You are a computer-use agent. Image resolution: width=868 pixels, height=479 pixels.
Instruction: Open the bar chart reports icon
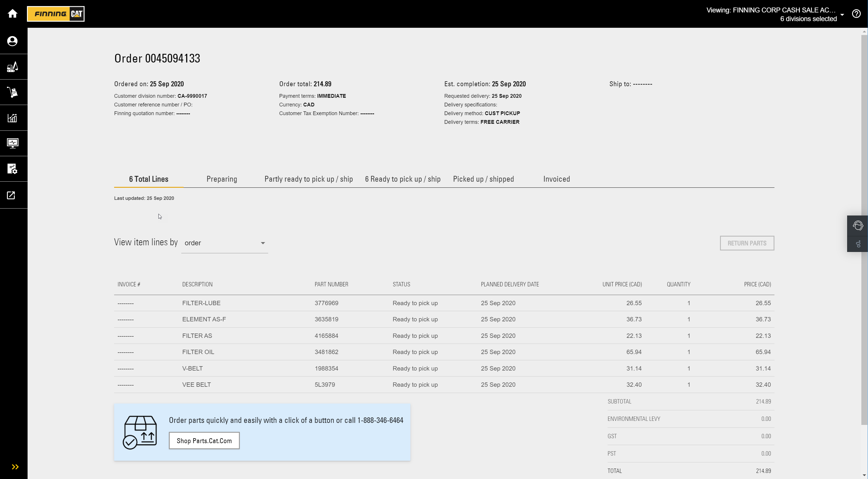pyautogui.click(x=12, y=118)
